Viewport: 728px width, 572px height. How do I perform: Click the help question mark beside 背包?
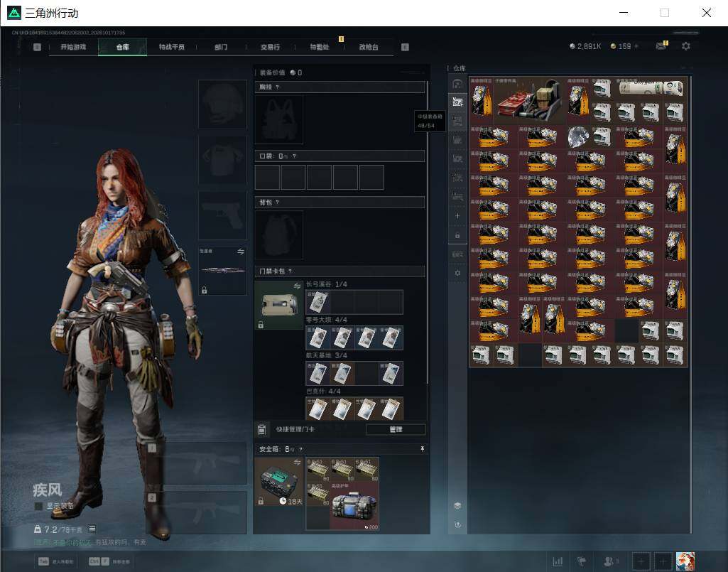277,202
